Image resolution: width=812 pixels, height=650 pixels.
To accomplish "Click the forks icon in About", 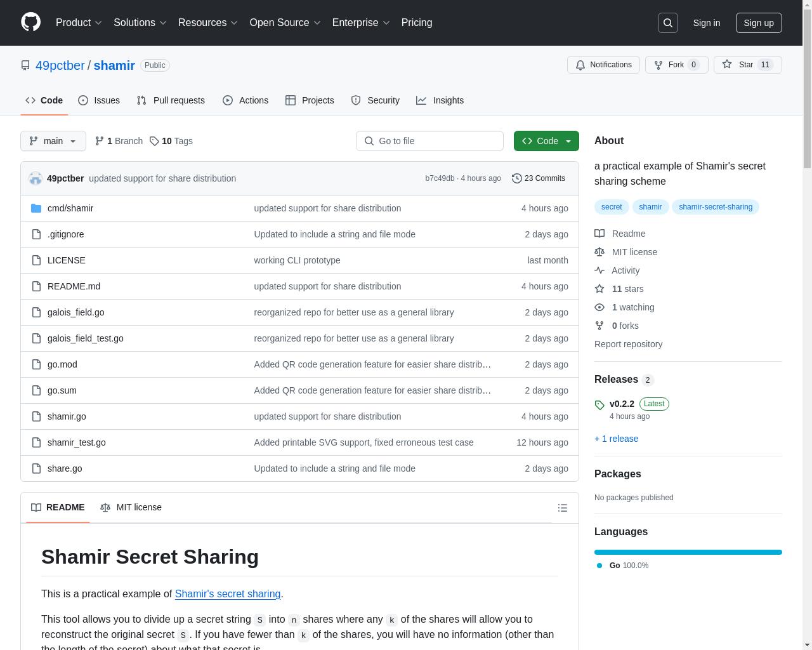I will 599,326.
